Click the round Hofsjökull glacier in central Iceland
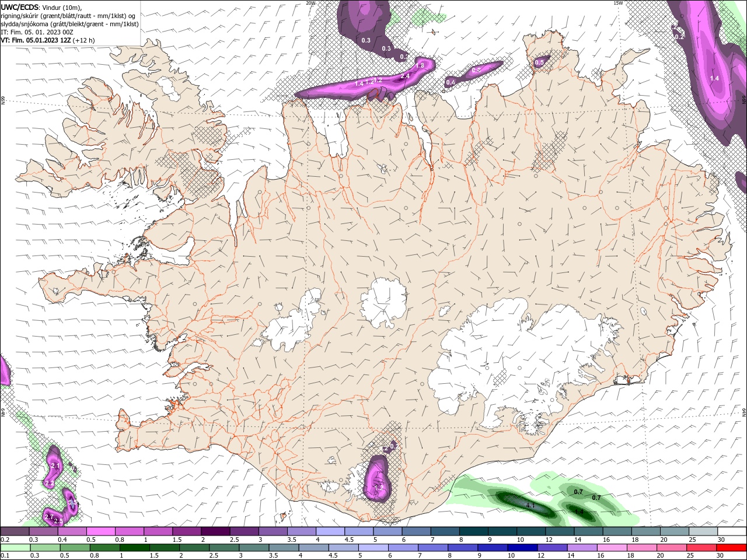 pos(383,303)
